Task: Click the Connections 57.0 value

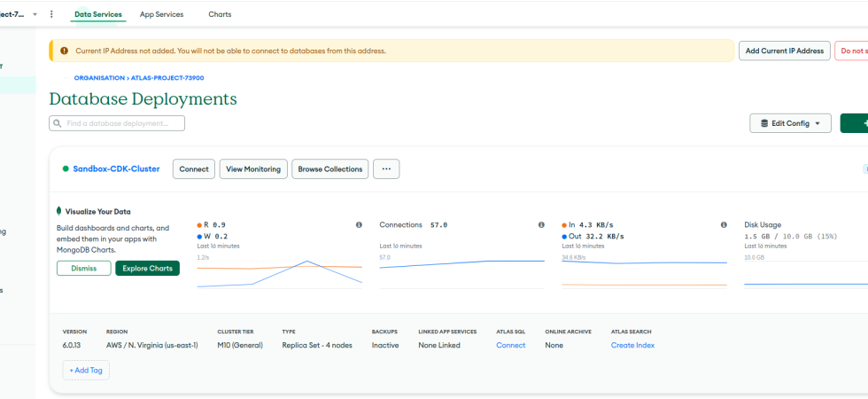Action: [439, 225]
